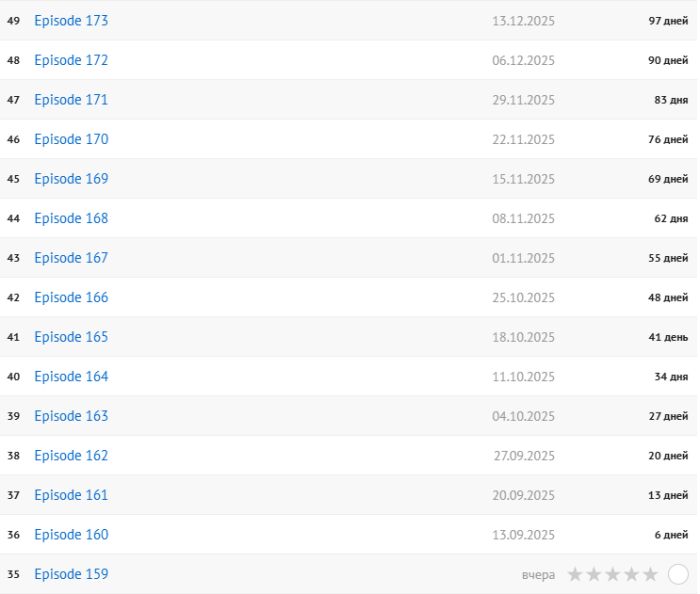Click the '41 день' countdown
This screenshot has height=594, width=700.
pos(668,337)
